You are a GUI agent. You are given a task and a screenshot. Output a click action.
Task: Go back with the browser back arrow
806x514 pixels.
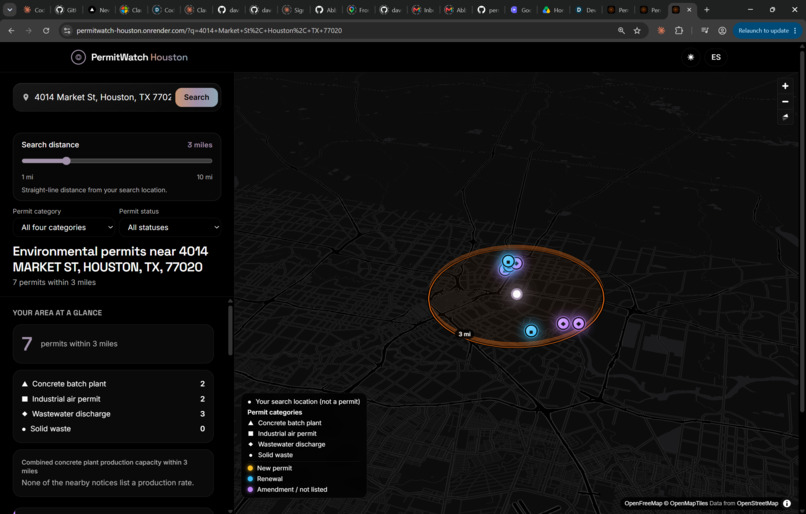11,30
